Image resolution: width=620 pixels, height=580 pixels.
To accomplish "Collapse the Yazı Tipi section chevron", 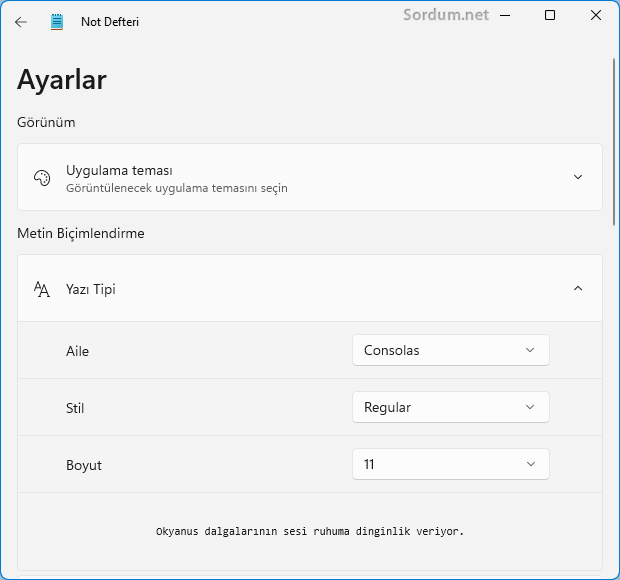I will click(577, 289).
